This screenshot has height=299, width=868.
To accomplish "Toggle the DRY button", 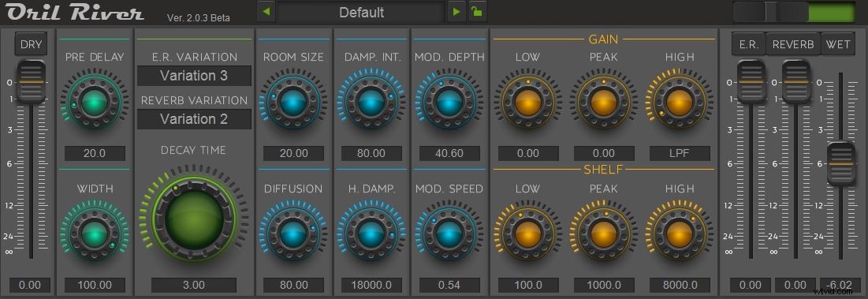I will (31, 44).
